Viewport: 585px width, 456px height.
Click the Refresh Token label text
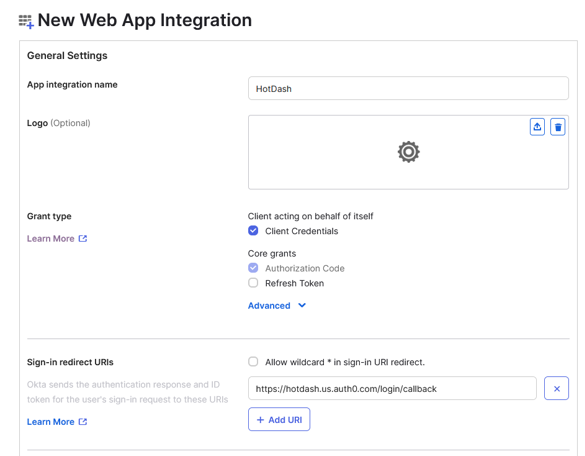(294, 283)
